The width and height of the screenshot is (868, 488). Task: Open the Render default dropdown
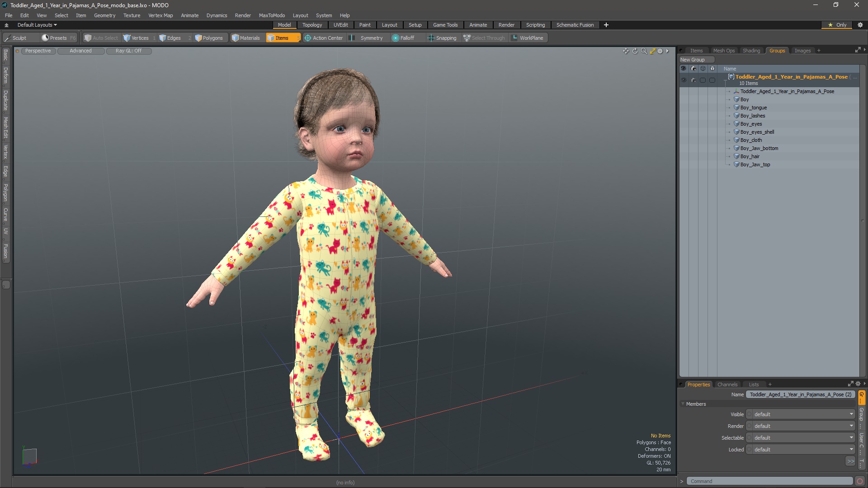point(800,426)
